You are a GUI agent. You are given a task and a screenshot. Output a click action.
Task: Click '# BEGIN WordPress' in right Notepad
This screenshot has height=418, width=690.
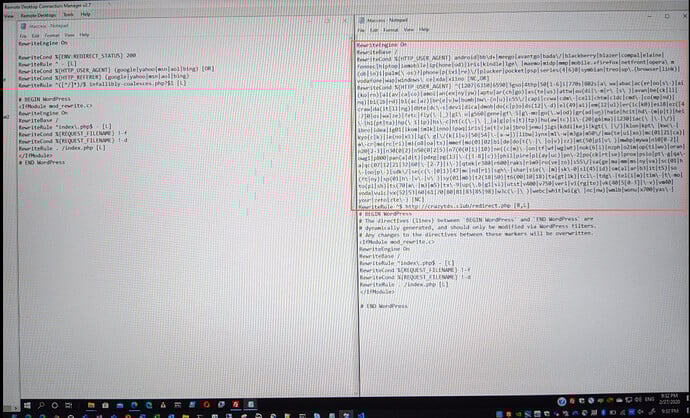(x=385, y=214)
